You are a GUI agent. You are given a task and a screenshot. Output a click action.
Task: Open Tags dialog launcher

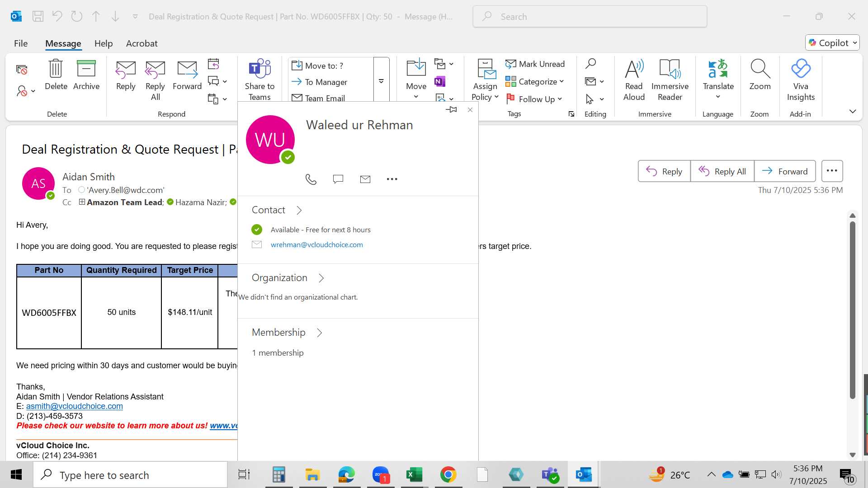click(x=571, y=114)
